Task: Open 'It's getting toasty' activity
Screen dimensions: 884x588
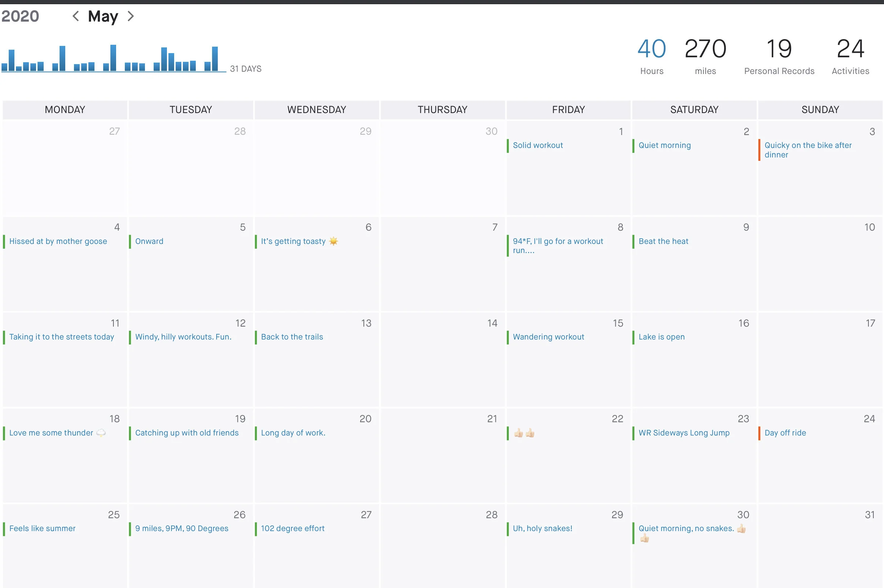Action: tap(293, 241)
